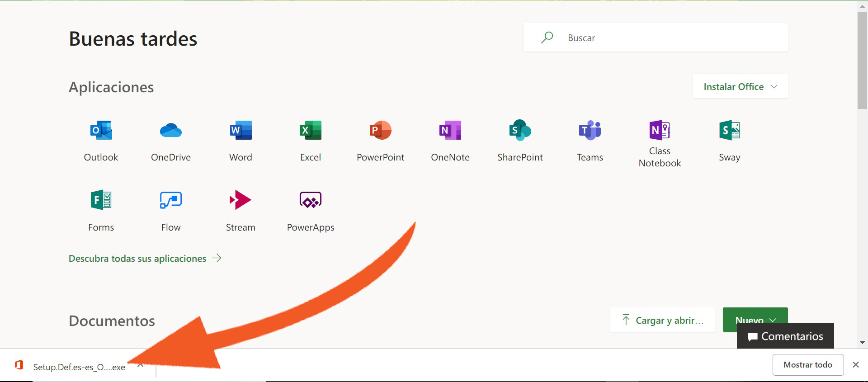
Task: Launch Word from the apps grid
Action: tap(241, 130)
